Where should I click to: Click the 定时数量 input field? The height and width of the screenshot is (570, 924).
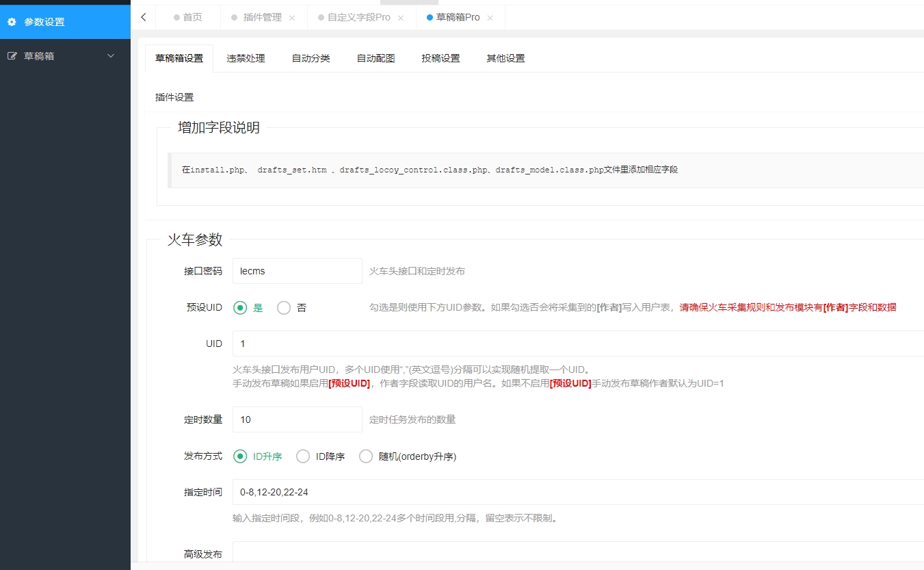(298, 419)
